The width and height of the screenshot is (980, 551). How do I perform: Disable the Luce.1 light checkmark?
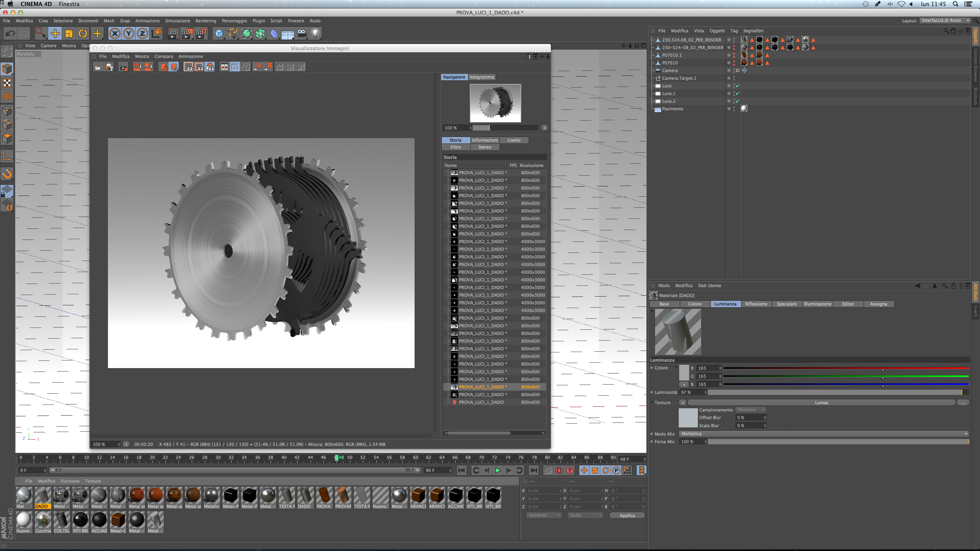coord(738,93)
